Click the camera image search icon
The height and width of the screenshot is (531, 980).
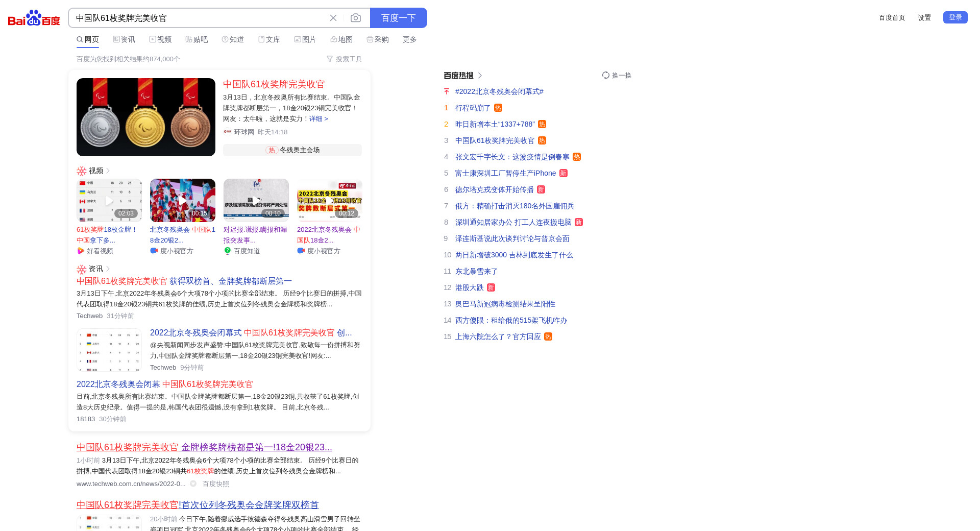coord(356,18)
